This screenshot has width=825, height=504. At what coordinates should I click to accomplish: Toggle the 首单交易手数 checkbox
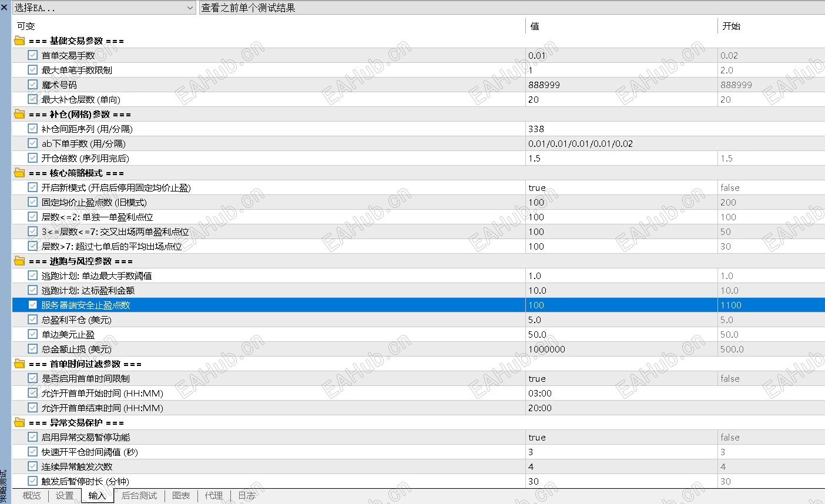[33, 55]
